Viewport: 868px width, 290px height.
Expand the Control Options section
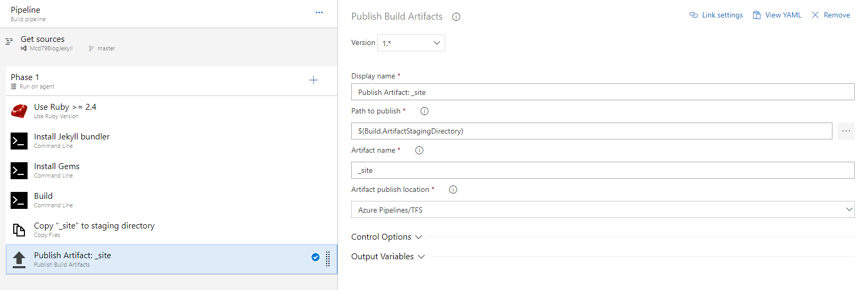pyautogui.click(x=386, y=237)
